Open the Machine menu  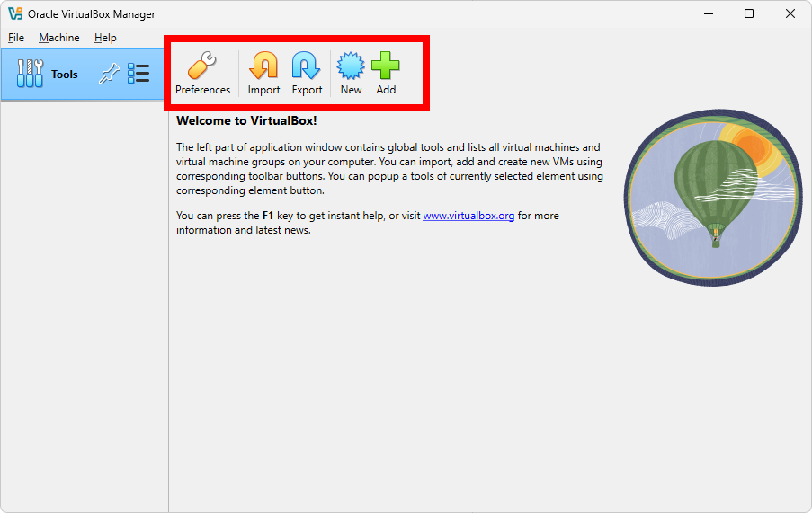[x=59, y=38]
